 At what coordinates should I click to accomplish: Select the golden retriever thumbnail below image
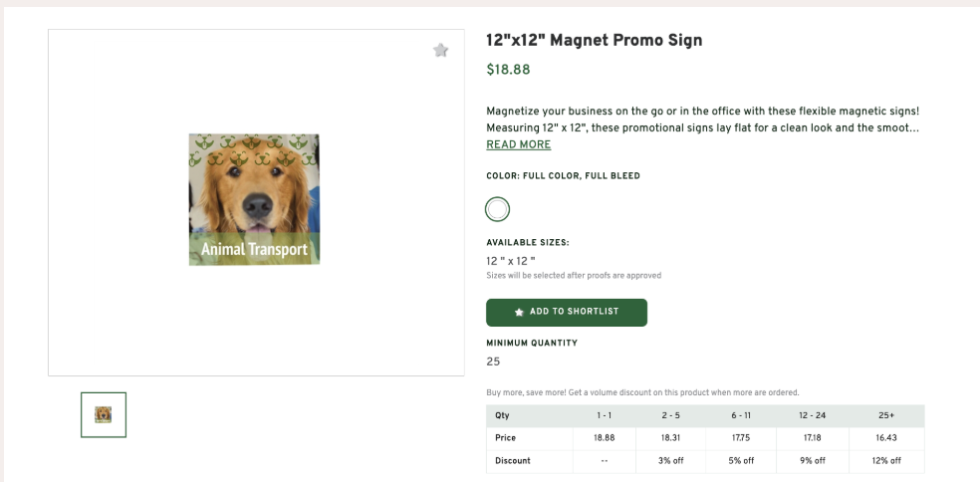(104, 413)
